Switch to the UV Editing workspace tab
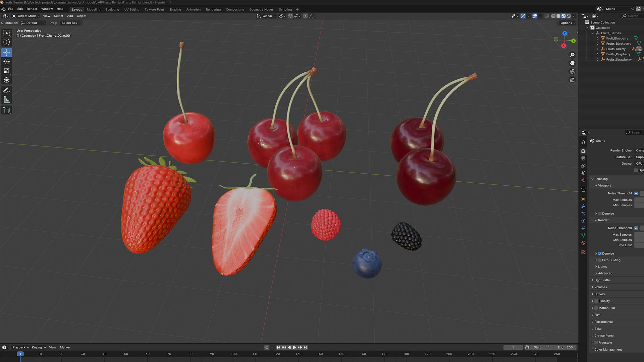The width and height of the screenshot is (644, 362). 131,9
